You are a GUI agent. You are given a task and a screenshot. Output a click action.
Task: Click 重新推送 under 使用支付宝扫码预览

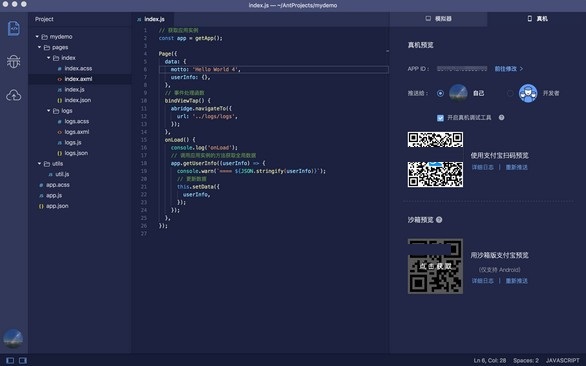(516, 167)
